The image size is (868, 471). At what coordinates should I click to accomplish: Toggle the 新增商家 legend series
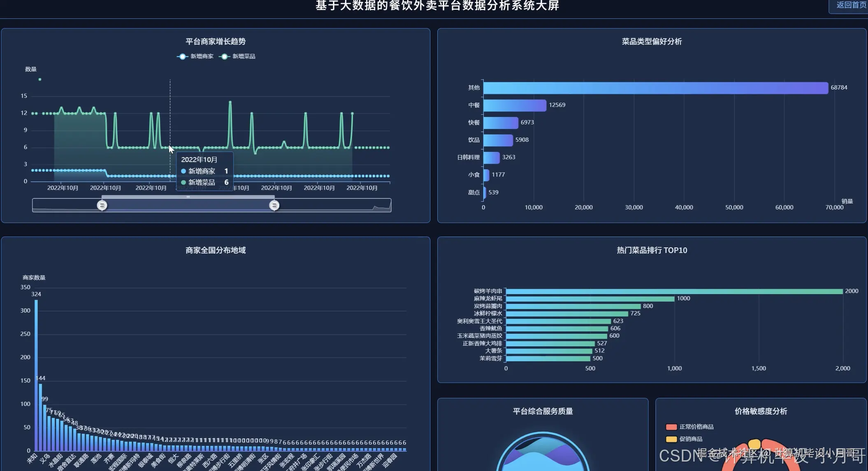(x=195, y=56)
